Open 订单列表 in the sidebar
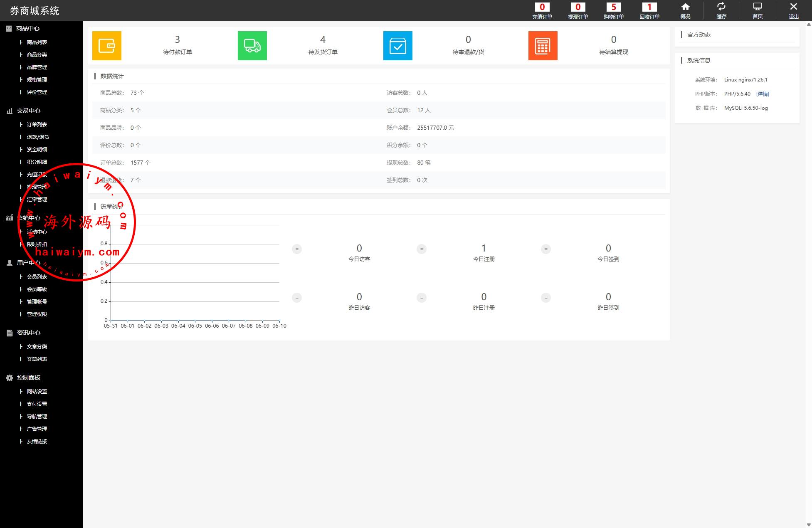812x528 pixels. [37, 124]
